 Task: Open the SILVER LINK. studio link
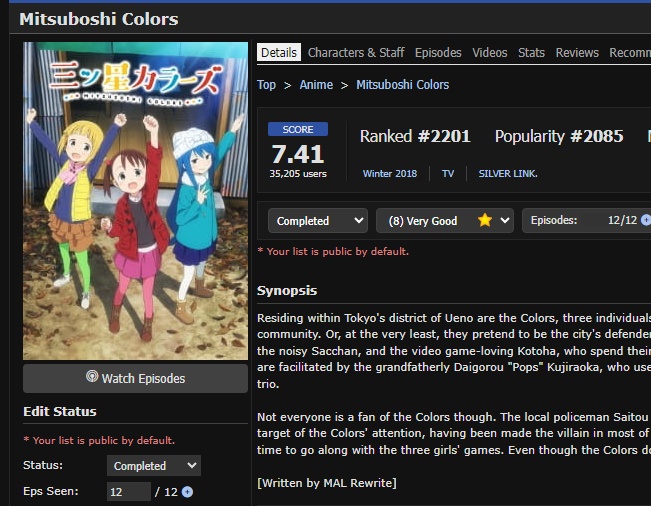click(508, 174)
